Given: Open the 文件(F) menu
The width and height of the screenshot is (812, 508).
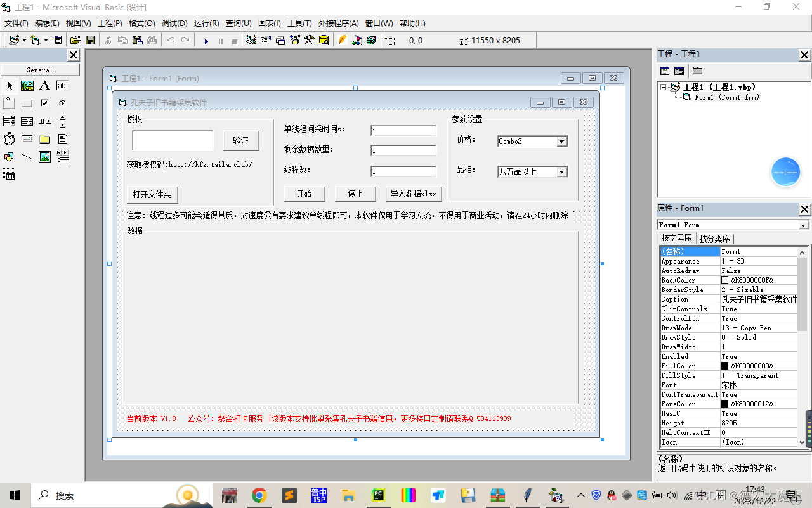Looking at the screenshot, I should click(16, 23).
